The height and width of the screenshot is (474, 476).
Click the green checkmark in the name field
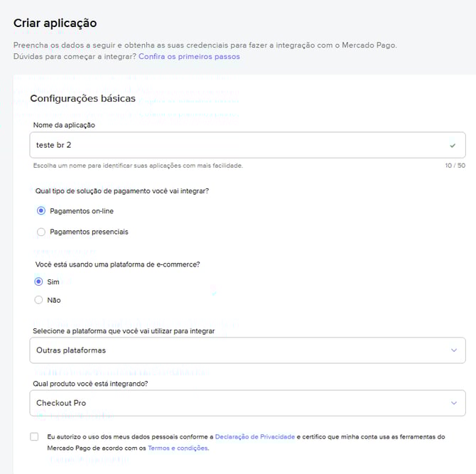pos(453,145)
